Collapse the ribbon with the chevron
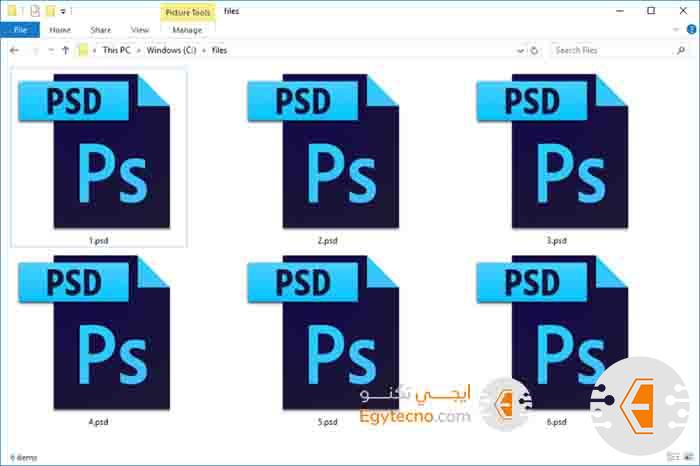This screenshot has width=700, height=466. pyautogui.click(x=675, y=29)
